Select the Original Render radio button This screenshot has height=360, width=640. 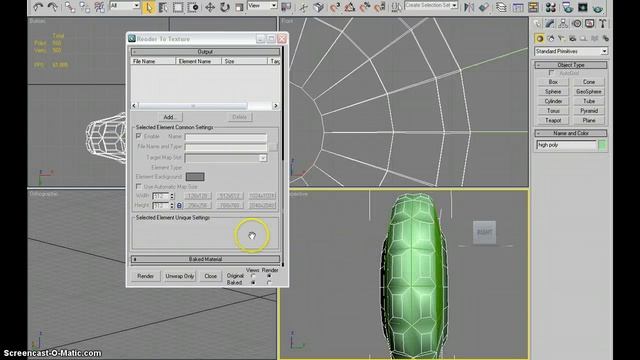pyautogui.click(x=269, y=276)
